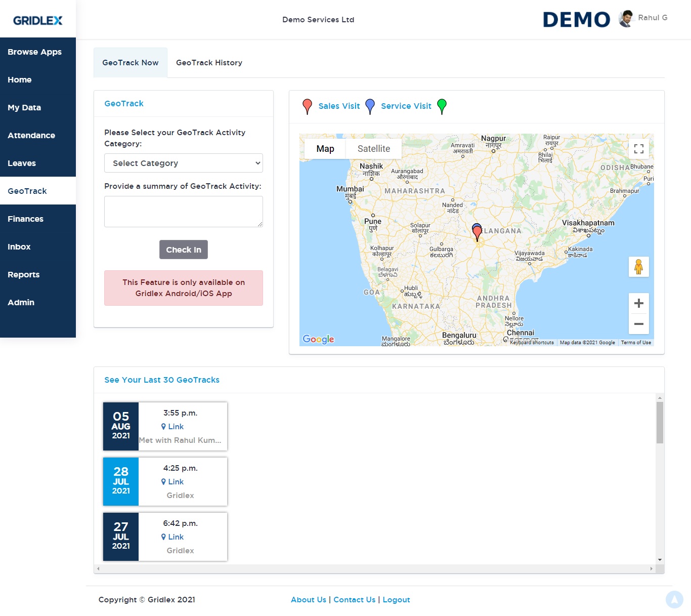Click the green pin legend icon
This screenshot has height=616, width=691.
pyautogui.click(x=442, y=106)
